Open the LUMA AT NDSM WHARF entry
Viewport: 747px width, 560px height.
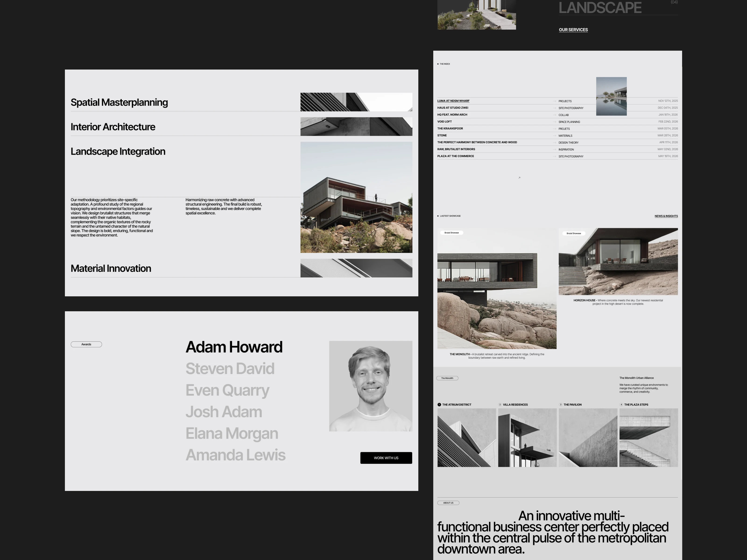[x=453, y=101]
